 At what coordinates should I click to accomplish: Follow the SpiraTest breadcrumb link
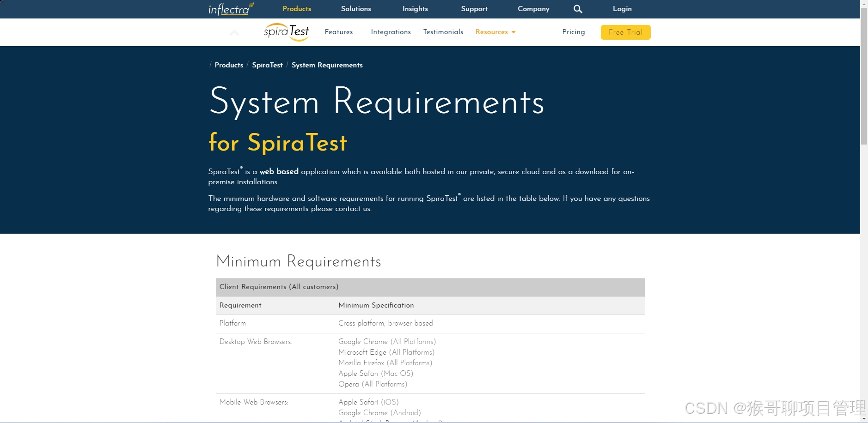point(267,65)
